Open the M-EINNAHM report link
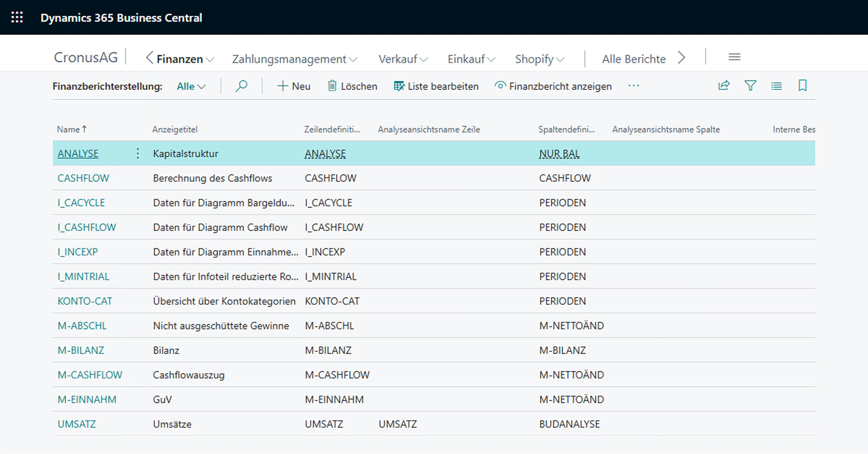 (87, 399)
